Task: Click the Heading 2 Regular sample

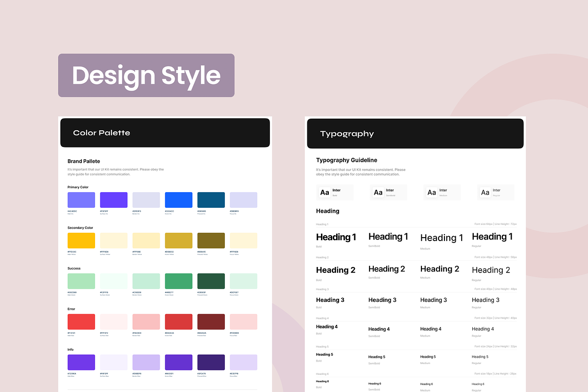Action: tap(491, 270)
